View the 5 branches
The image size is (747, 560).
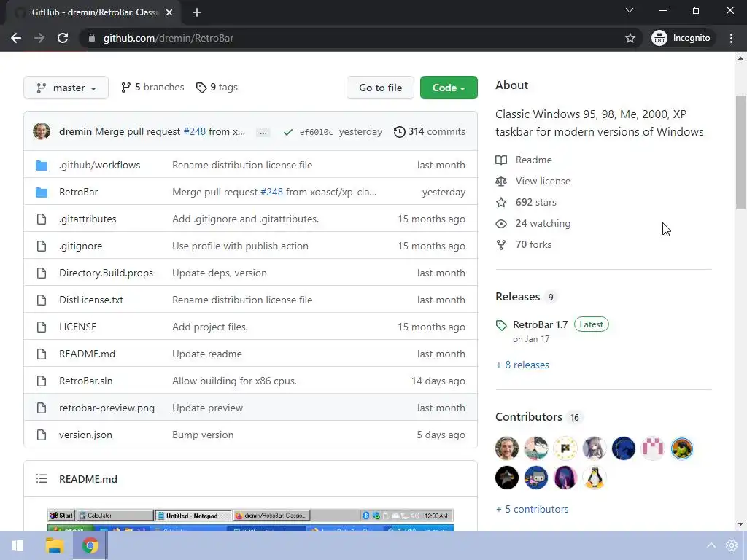pos(152,87)
